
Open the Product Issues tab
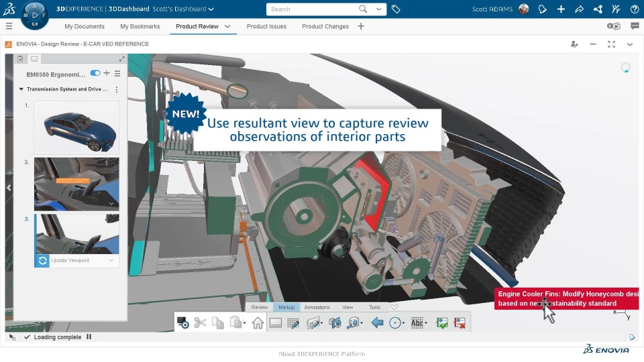coord(266,26)
